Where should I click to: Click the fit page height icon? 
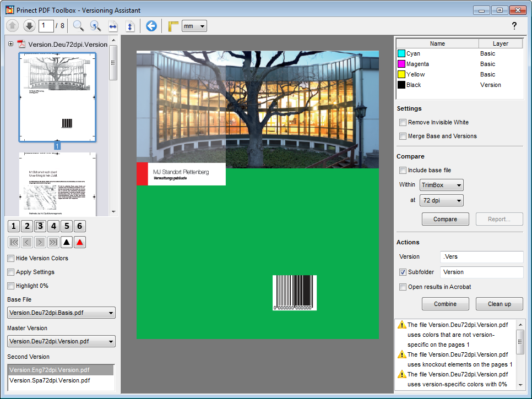click(x=130, y=26)
